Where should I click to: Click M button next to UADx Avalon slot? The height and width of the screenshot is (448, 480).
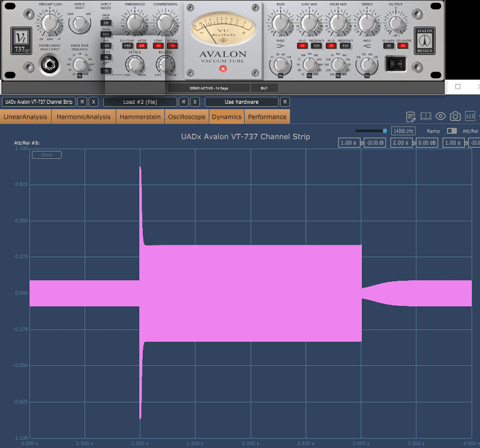(82, 102)
